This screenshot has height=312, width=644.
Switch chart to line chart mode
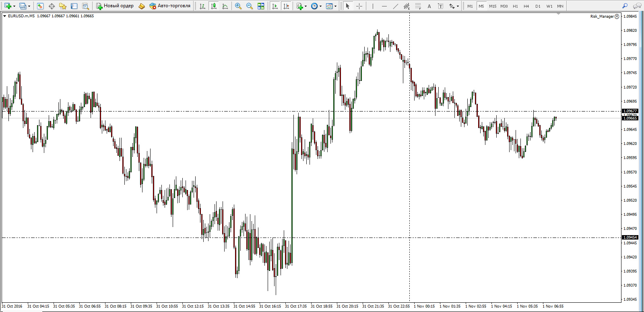225,6
